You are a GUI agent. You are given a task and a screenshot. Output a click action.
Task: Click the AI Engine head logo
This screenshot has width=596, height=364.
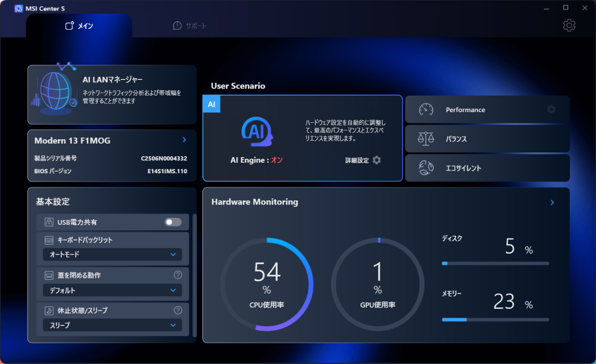tap(257, 132)
